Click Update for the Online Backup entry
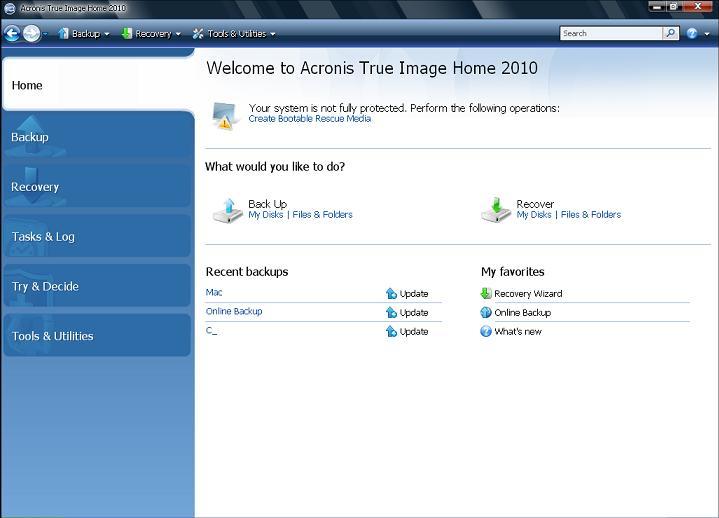The height and width of the screenshot is (518, 719). click(x=414, y=313)
